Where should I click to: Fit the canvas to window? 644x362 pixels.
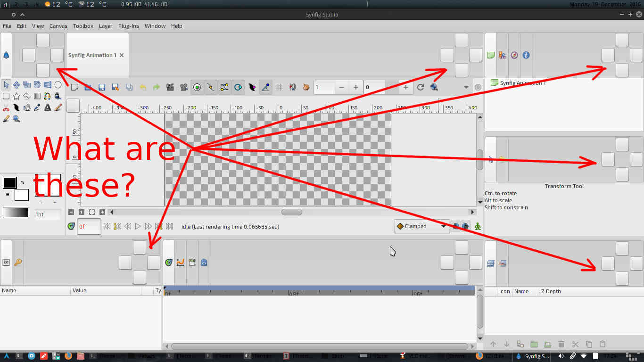92,212
